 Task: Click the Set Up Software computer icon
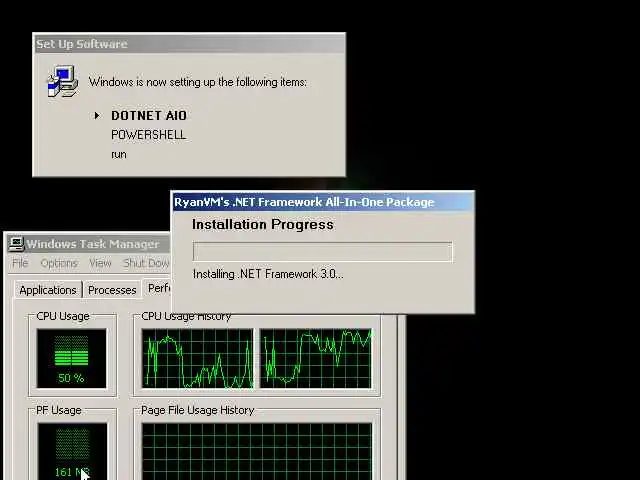pos(62,81)
